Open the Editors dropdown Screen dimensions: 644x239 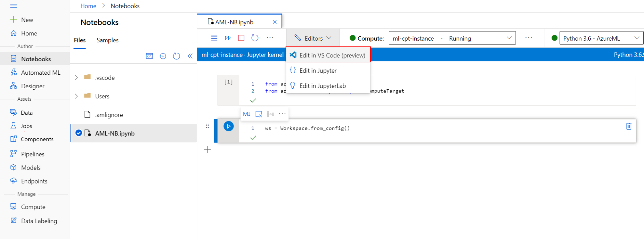[x=313, y=38]
